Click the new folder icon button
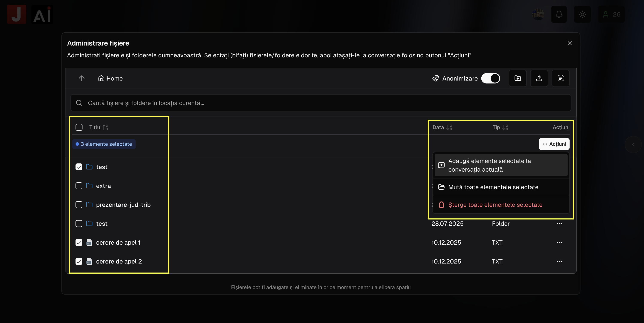 point(517,78)
